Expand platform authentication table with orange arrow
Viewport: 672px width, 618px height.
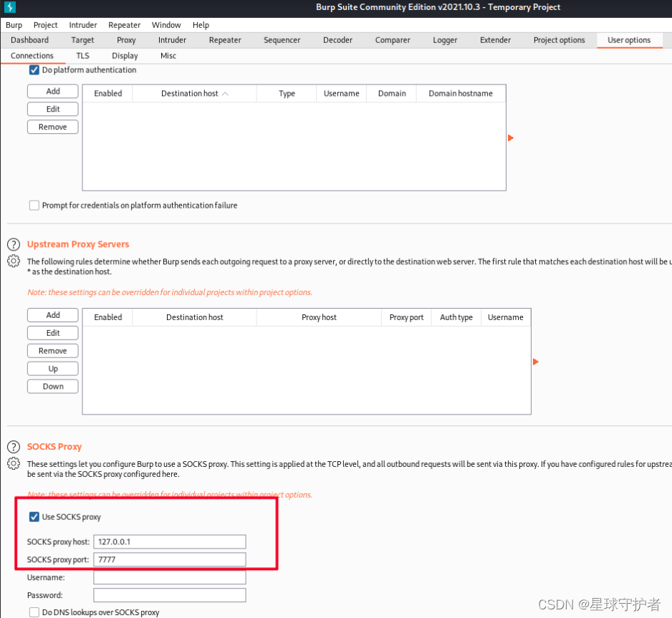[x=510, y=138]
